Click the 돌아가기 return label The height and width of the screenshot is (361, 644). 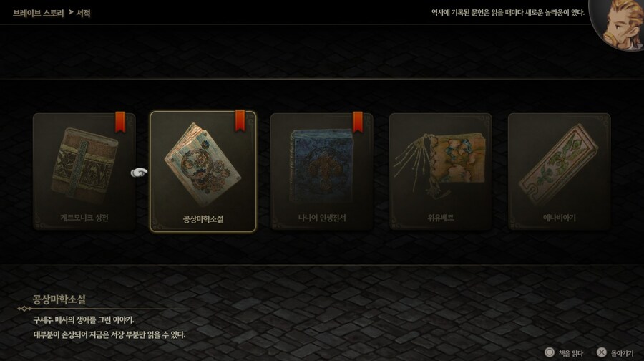622,353
